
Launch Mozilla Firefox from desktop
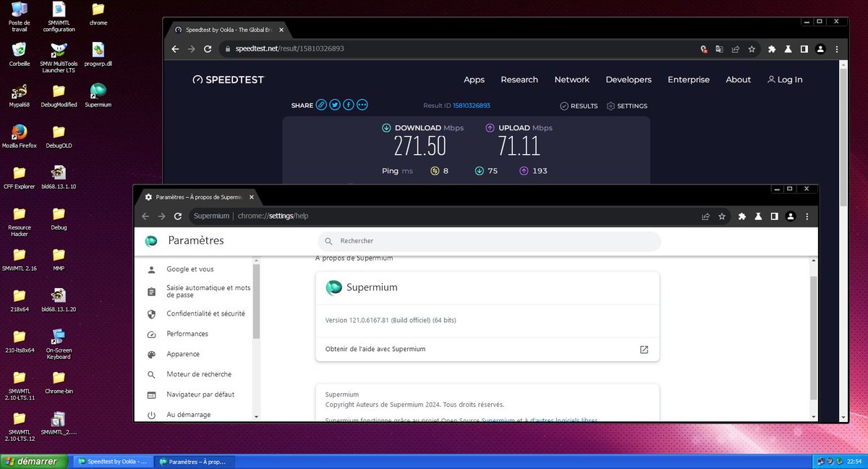click(x=20, y=137)
